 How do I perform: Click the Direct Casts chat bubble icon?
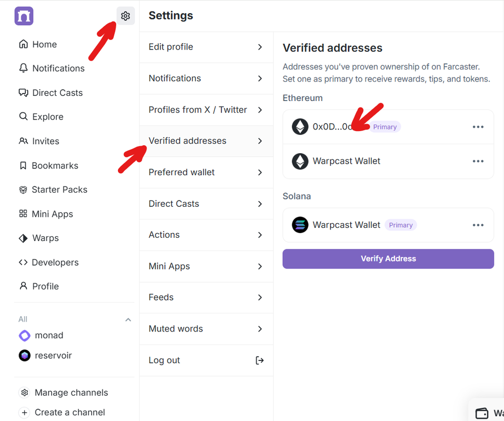tap(23, 93)
